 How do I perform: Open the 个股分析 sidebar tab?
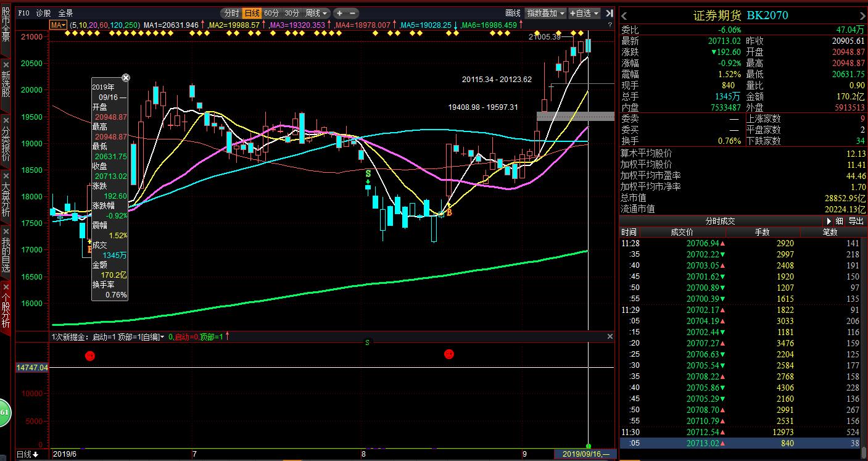[6, 310]
